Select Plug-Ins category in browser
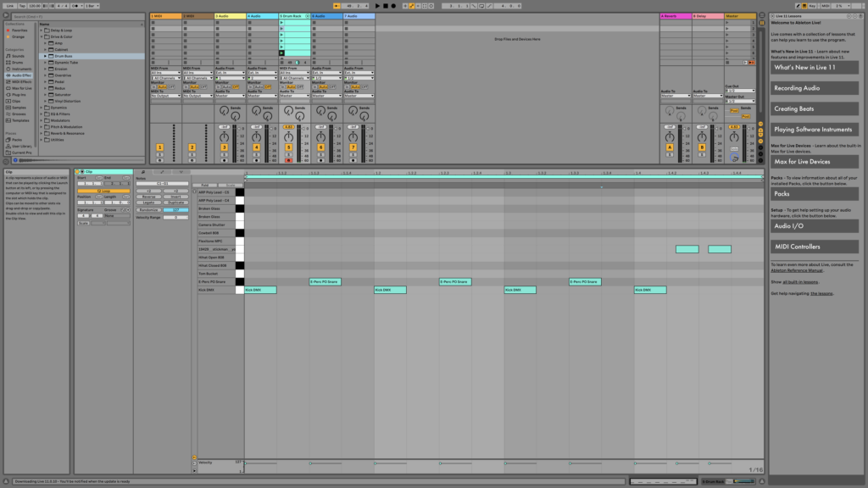 (x=19, y=95)
